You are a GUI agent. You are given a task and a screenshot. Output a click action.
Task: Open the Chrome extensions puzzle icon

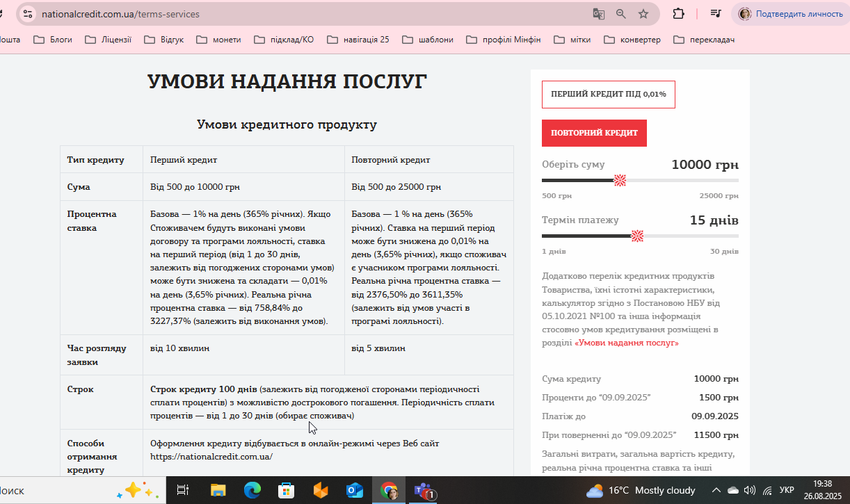678,14
